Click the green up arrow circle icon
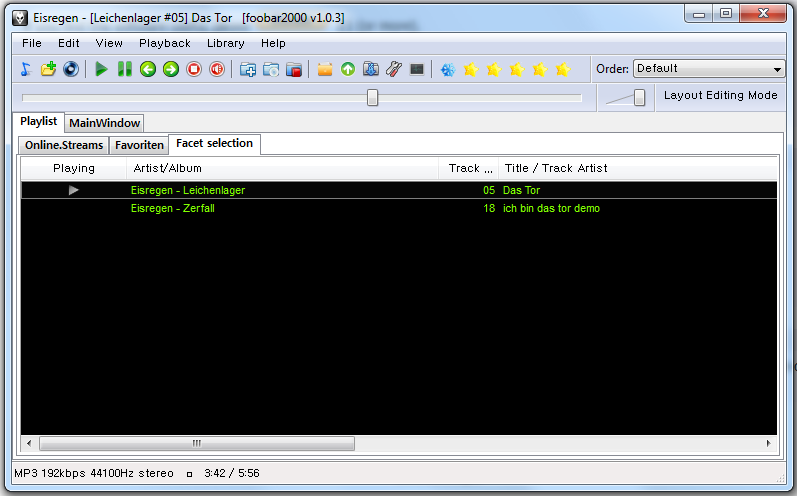 click(x=348, y=69)
